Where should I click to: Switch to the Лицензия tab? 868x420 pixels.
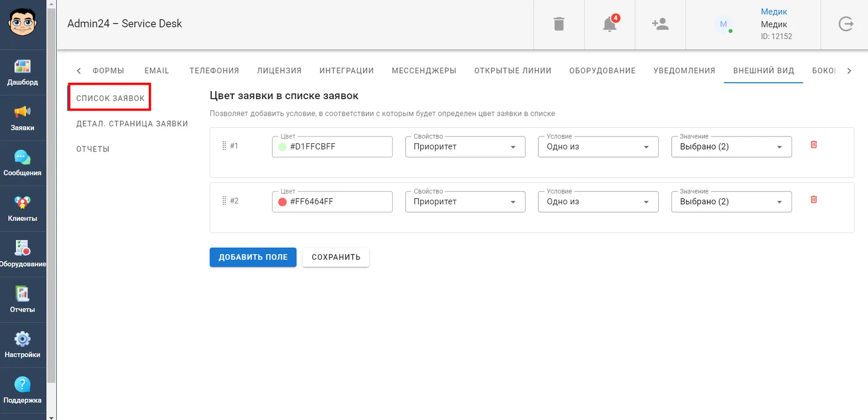(x=280, y=71)
